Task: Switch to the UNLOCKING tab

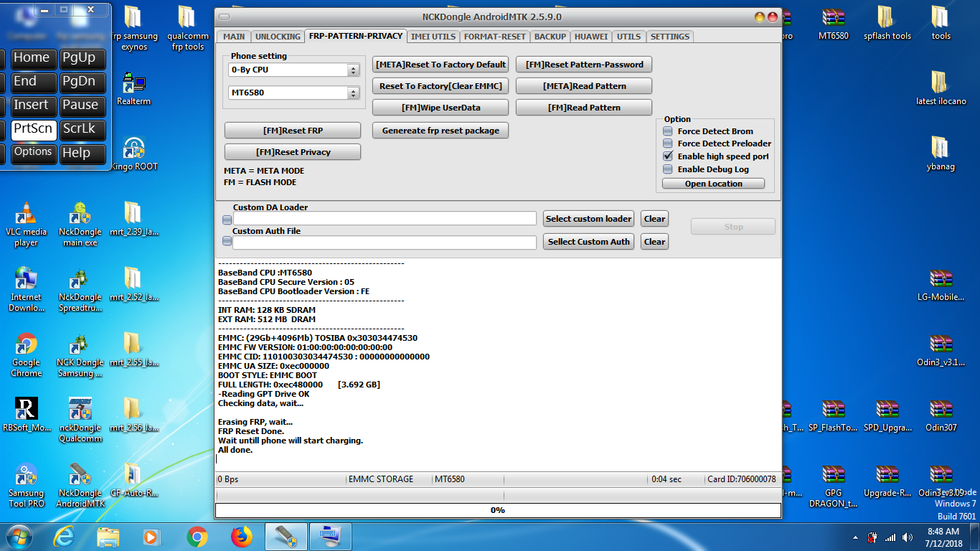Action: point(278,37)
